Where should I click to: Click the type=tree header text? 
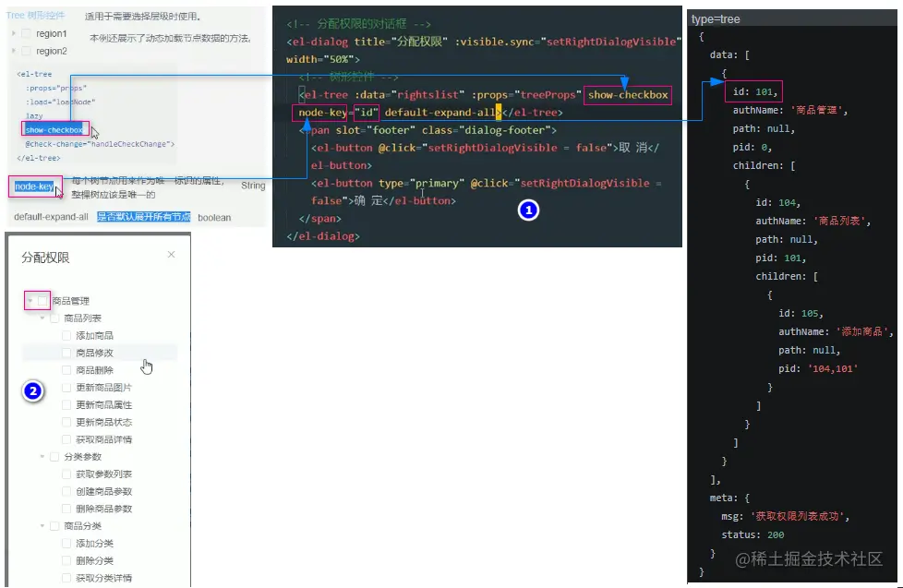pyautogui.click(x=716, y=19)
